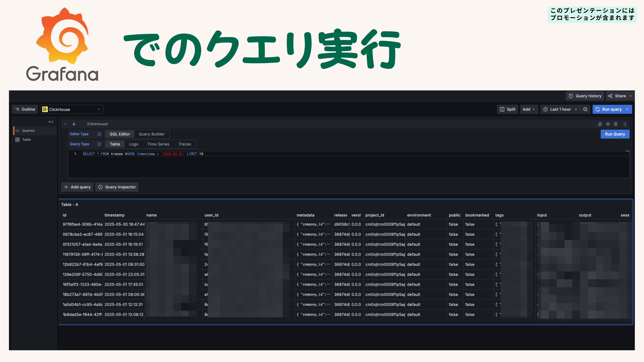Image resolution: width=644 pixels, height=362 pixels.
Task: Click the query name A
Action: [74, 124]
